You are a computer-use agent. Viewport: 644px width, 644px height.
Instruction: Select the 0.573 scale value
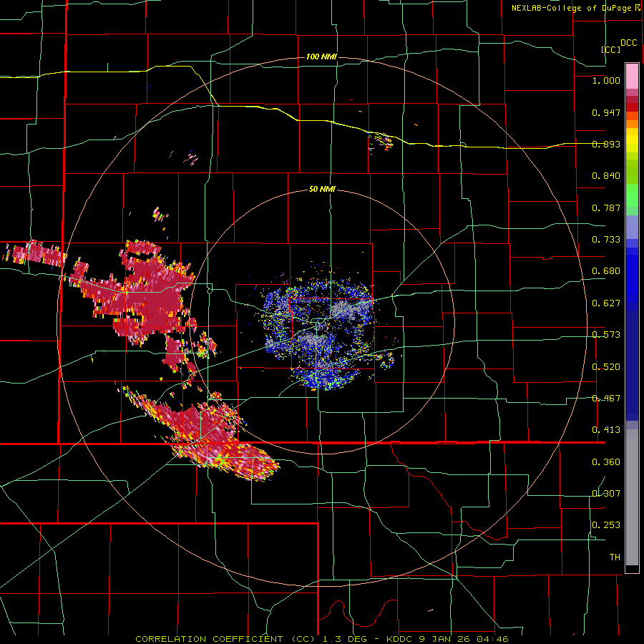tap(606, 335)
